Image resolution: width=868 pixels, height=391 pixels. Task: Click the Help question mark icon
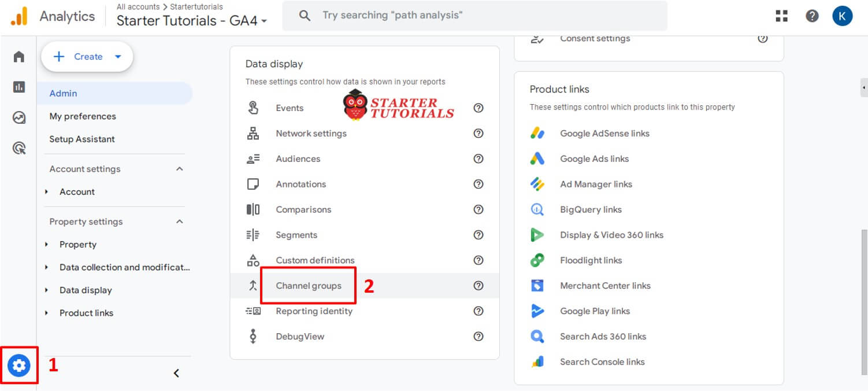pyautogui.click(x=812, y=16)
